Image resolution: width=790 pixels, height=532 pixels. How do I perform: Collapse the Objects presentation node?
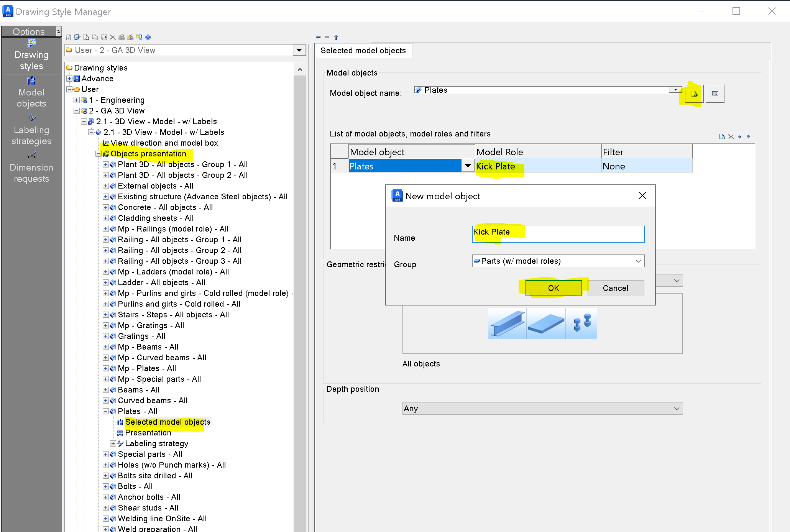click(x=99, y=154)
